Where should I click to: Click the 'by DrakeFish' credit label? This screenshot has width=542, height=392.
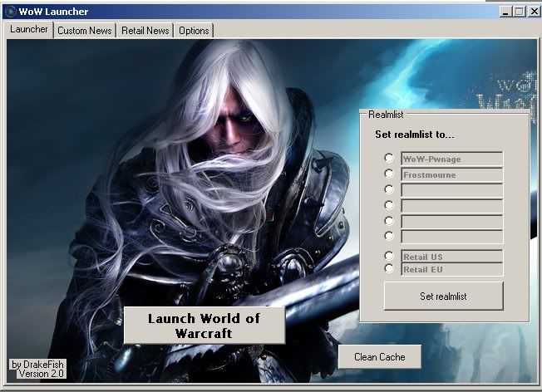pyautogui.click(x=37, y=365)
